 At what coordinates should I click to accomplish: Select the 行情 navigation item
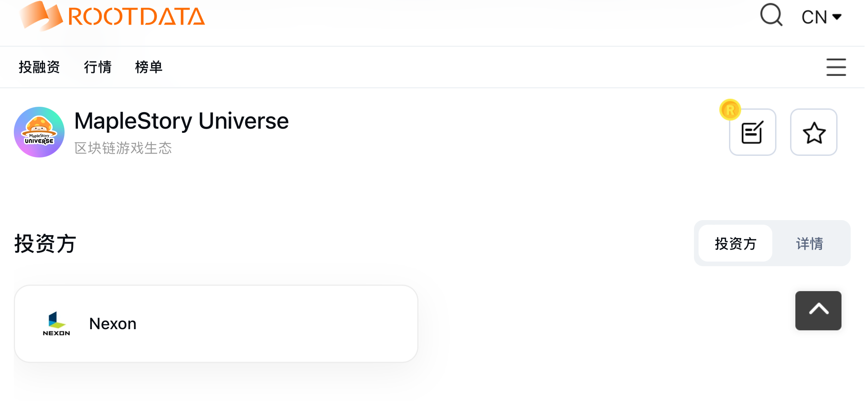(x=98, y=67)
